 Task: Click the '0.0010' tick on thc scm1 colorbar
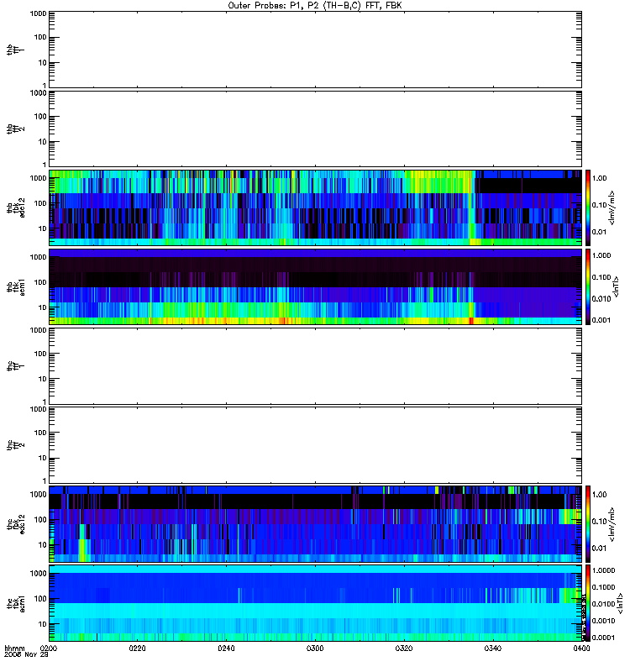coord(603,621)
